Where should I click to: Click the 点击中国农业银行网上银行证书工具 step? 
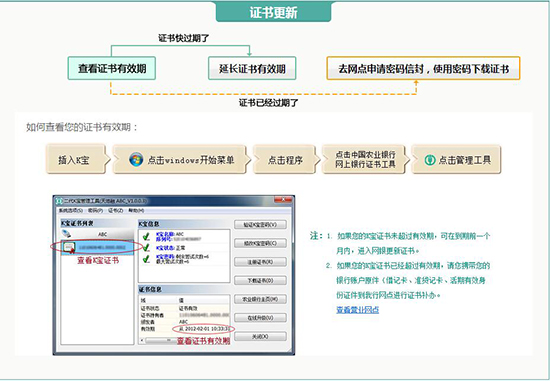coord(365,160)
